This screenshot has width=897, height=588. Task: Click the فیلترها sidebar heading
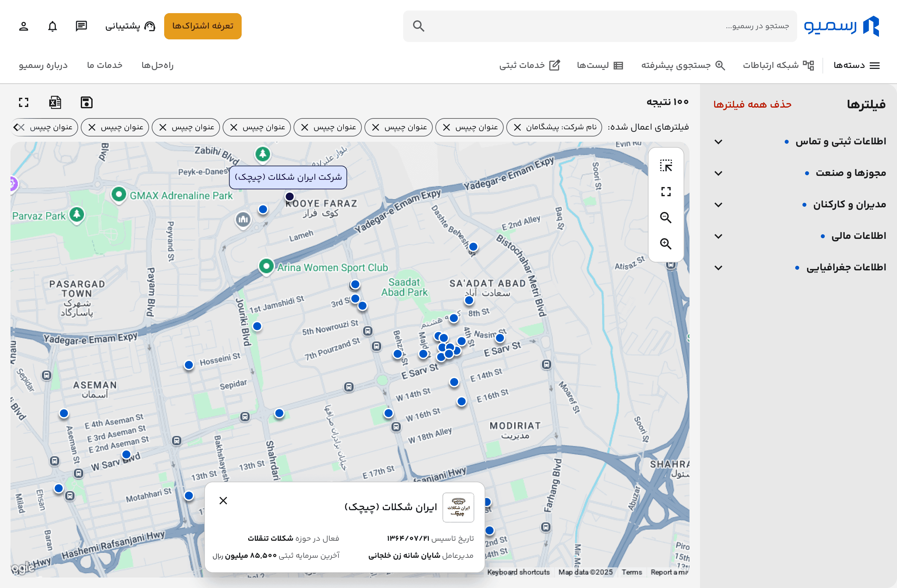tap(866, 104)
